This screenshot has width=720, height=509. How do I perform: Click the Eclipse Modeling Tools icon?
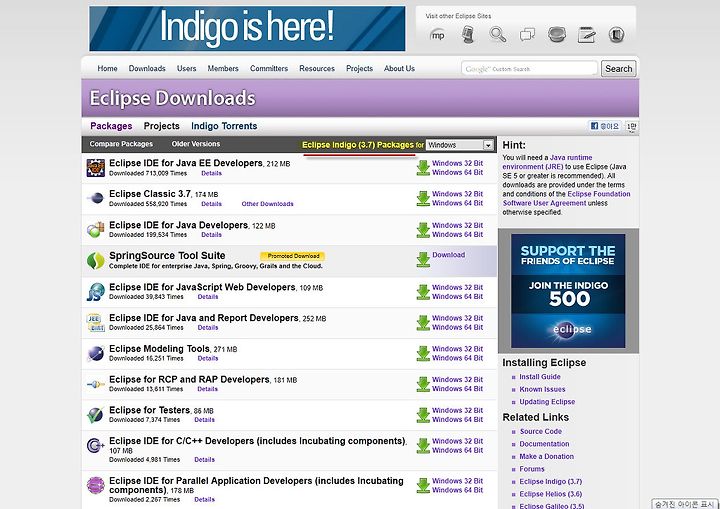[x=96, y=353]
